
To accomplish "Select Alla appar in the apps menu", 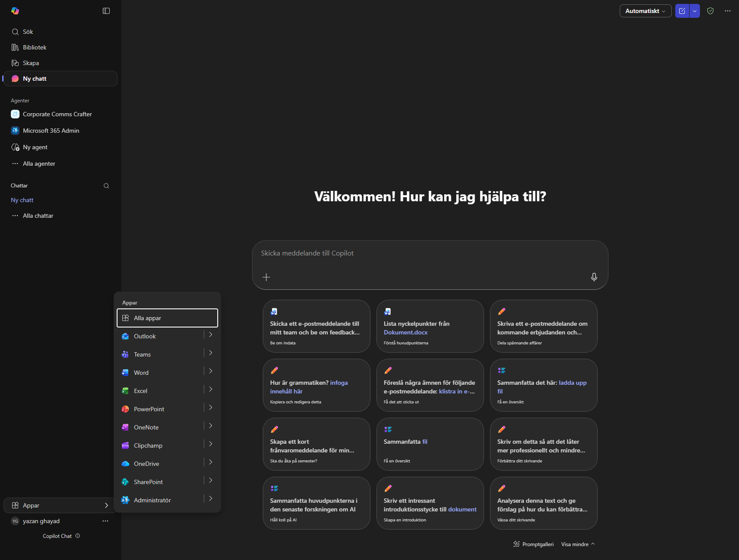I will pyautogui.click(x=167, y=318).
